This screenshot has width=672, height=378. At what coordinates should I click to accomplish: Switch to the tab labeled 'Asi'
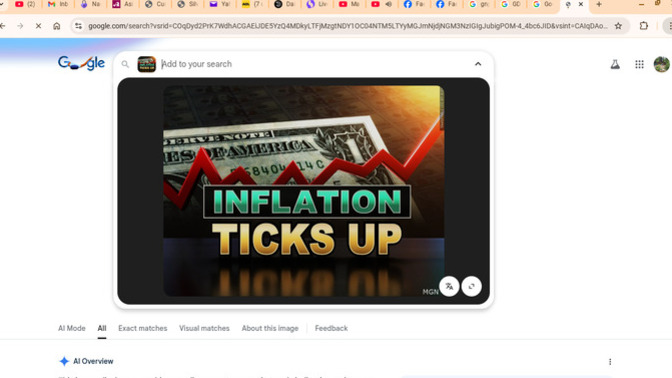tap(123, 4)
